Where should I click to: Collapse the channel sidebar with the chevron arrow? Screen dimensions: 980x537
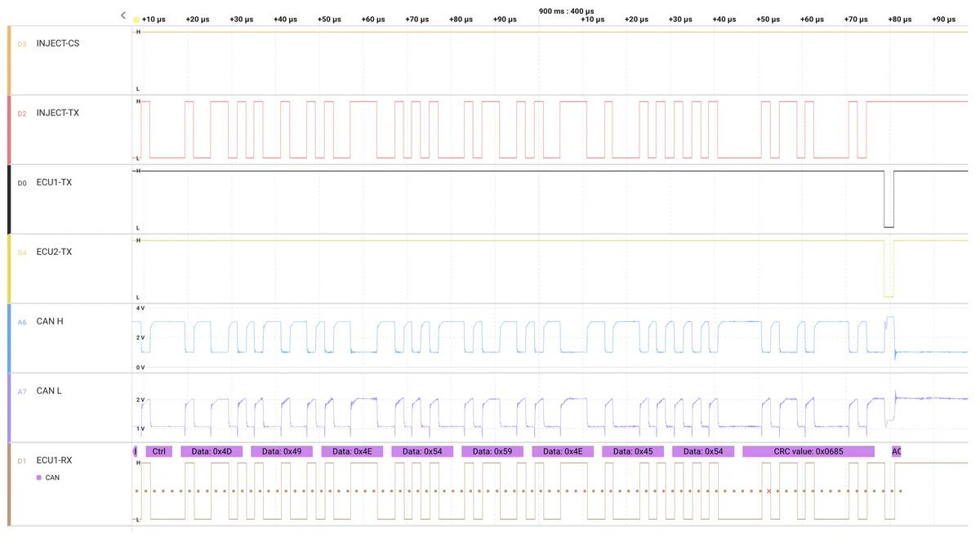pos(123,16)
